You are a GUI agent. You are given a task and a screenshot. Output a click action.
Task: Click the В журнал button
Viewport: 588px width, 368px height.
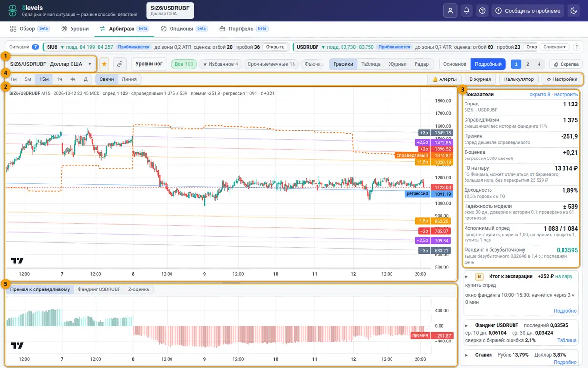(480, 79)
